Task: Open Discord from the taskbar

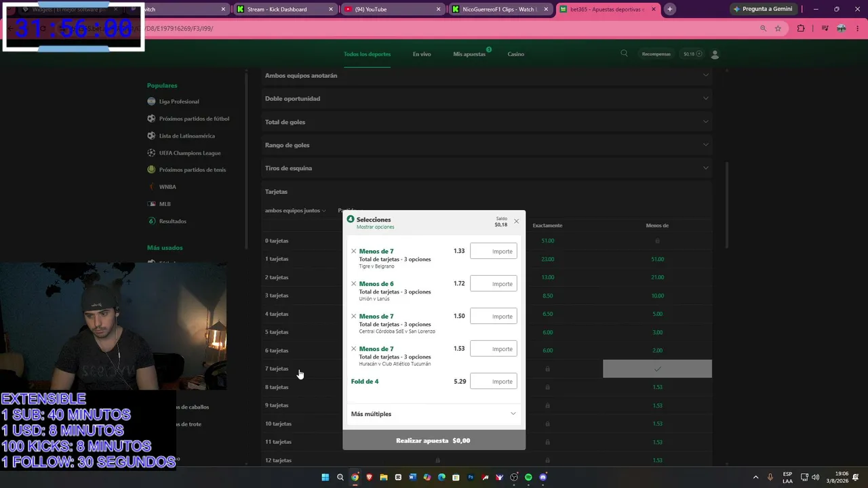Action: pos(542,477)
